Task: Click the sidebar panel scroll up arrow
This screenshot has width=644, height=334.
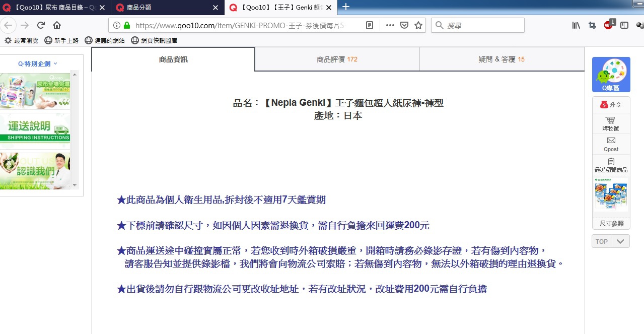Action: coord(75,74)
